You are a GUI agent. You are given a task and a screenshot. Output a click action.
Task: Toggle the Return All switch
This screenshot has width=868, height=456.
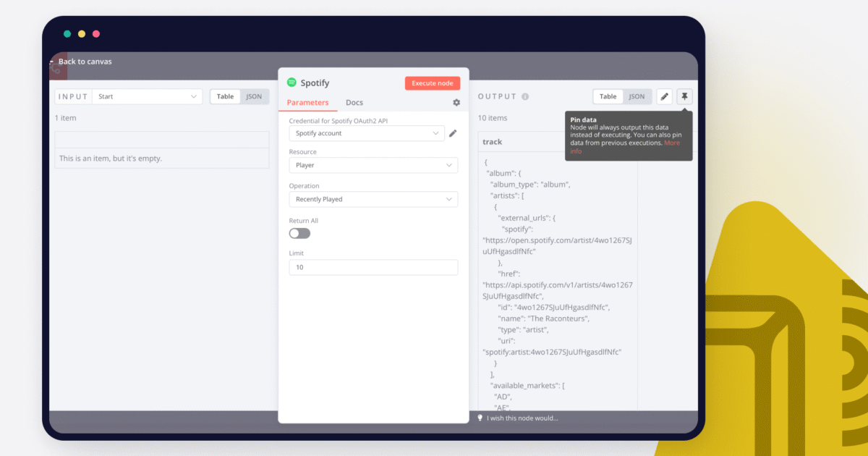coord(299,233)
